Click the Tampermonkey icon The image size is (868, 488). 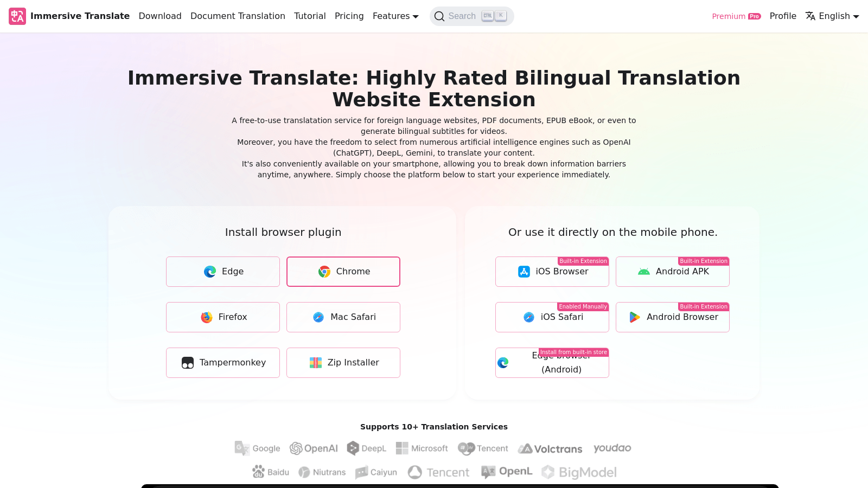pos(188,363)
